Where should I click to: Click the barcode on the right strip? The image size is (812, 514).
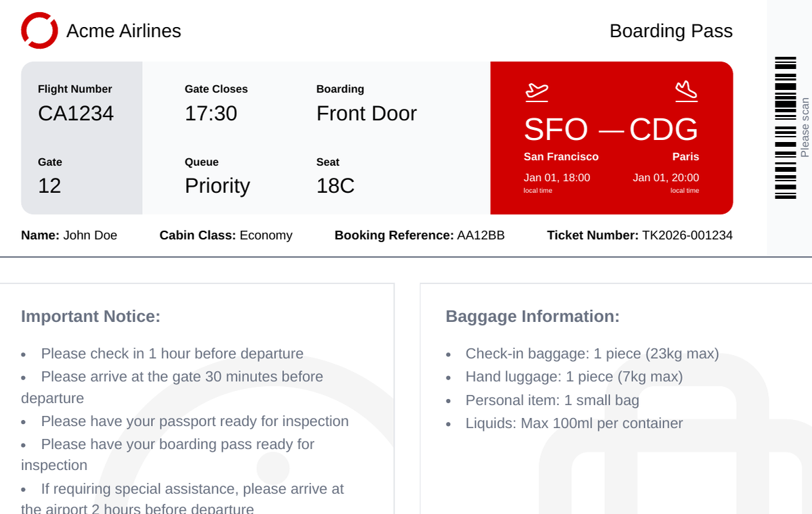click(x=786, y=128)
